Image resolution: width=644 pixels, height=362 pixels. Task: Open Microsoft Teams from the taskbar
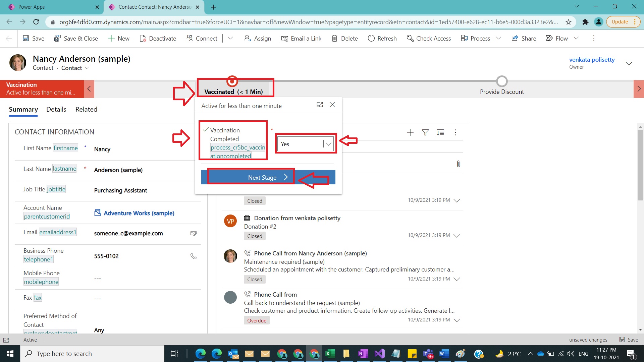[x=428, y=354]
